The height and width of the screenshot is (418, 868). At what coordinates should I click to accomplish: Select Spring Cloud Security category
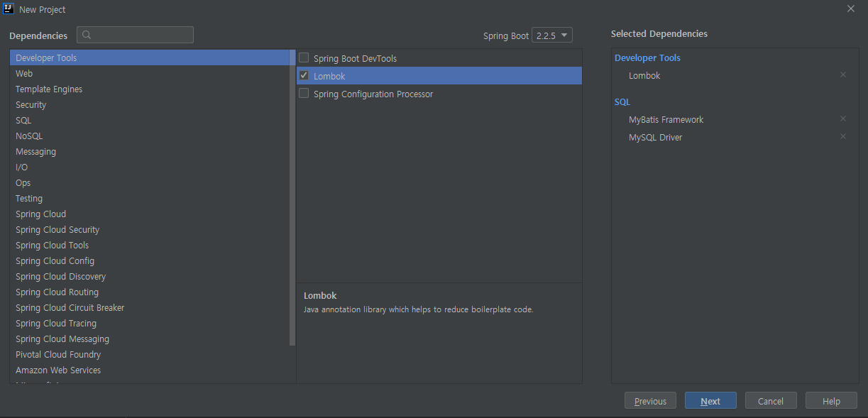tap(150, 229)
